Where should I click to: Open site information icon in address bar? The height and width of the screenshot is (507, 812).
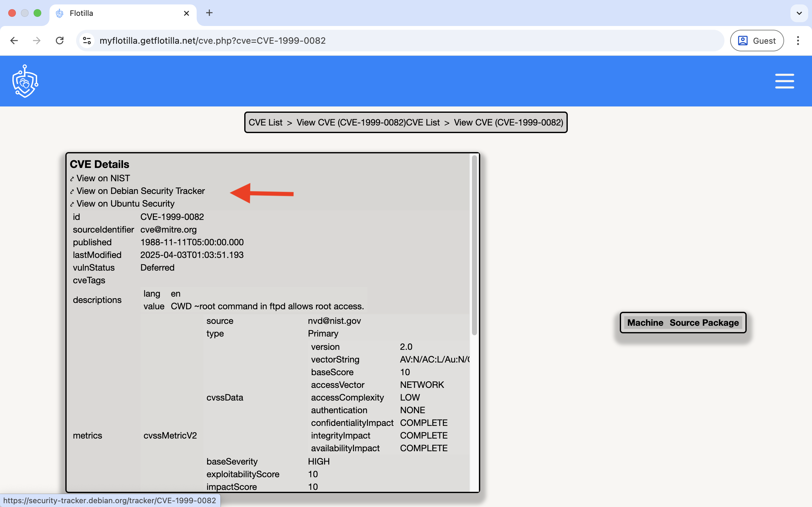point(87,41)
